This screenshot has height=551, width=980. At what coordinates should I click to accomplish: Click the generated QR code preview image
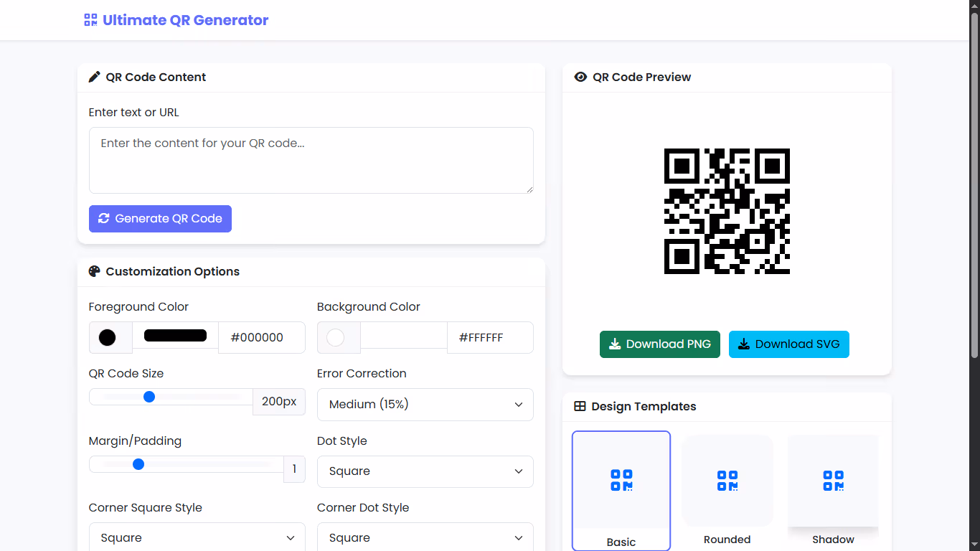click(x=727, y=211)
